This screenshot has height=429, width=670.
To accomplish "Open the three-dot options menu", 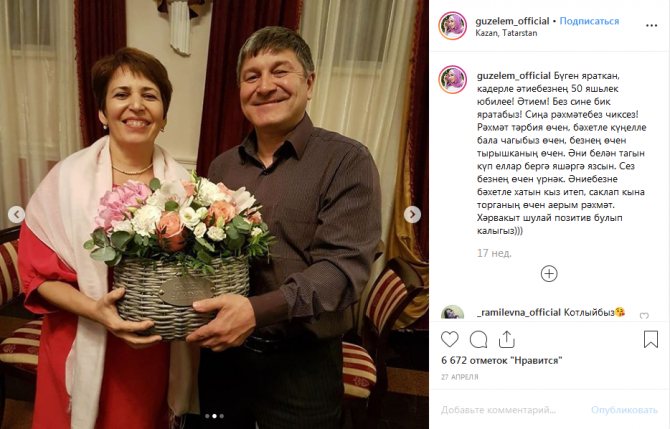I will point(651,26).
